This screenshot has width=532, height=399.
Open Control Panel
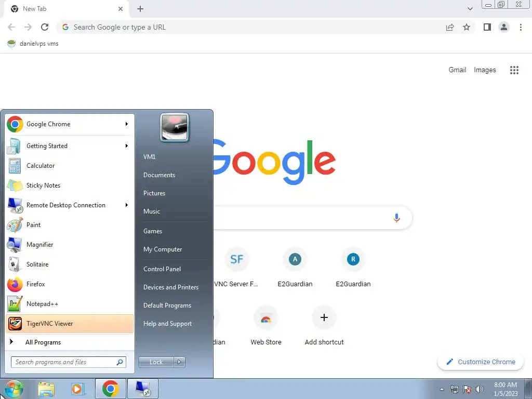pos(162,269)
